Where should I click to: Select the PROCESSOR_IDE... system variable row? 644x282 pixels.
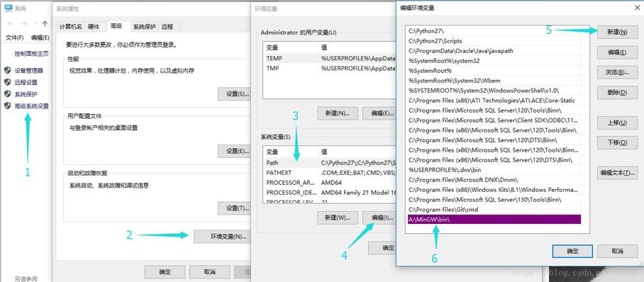click(x=329, y=192)
